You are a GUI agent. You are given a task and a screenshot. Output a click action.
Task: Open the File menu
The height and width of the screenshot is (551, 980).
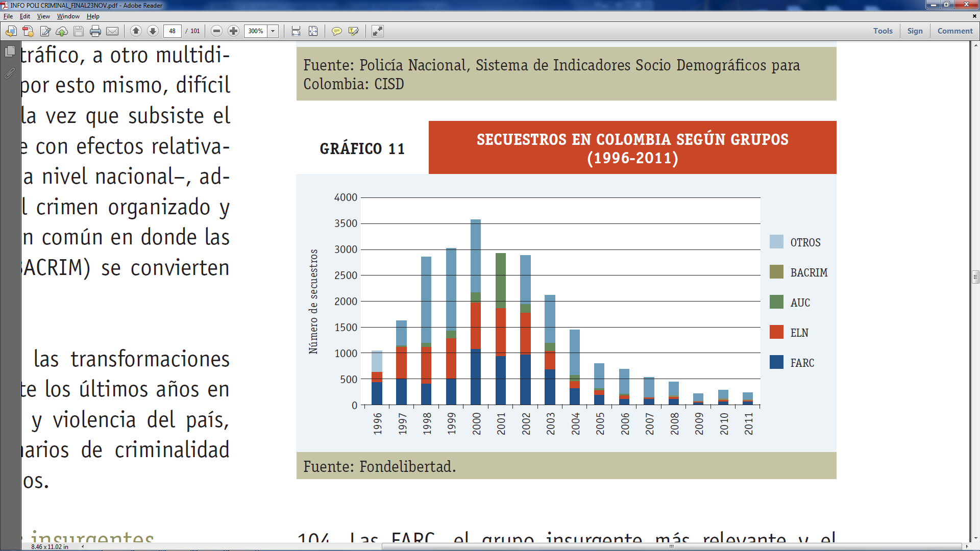click(x=8, y=16)
